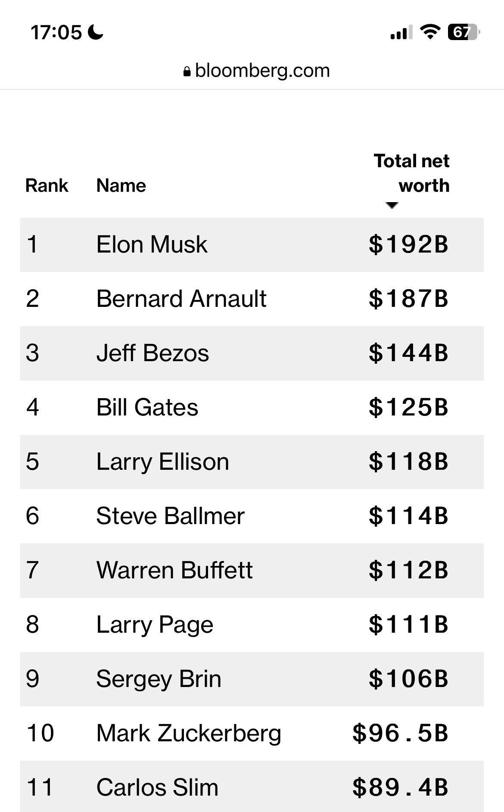Tap the battery level indicator
Image resolution: width=504 pixels, height=812 pixels.
pyautogui.click(x=464, y=32)
